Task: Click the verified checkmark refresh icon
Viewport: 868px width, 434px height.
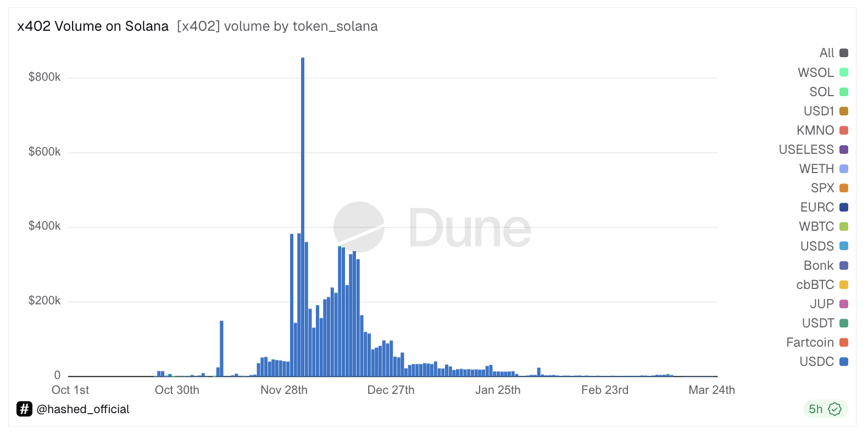Action: point(834,409)
